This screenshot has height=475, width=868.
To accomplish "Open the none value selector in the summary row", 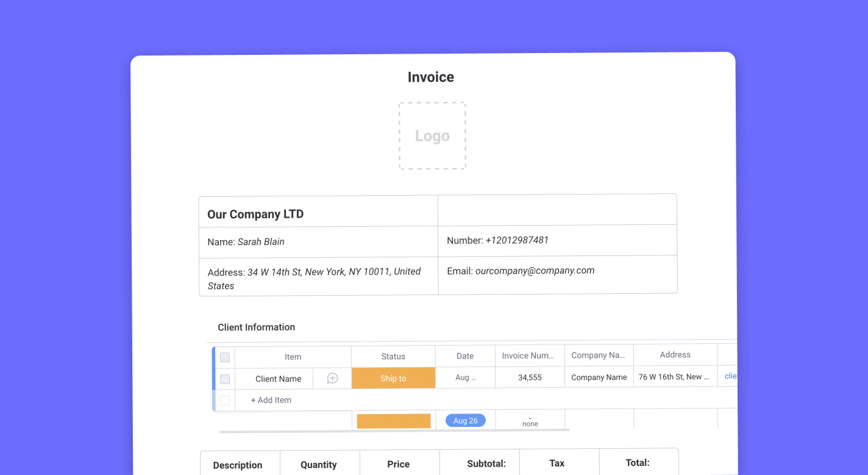I will click(x=530, y=420).
